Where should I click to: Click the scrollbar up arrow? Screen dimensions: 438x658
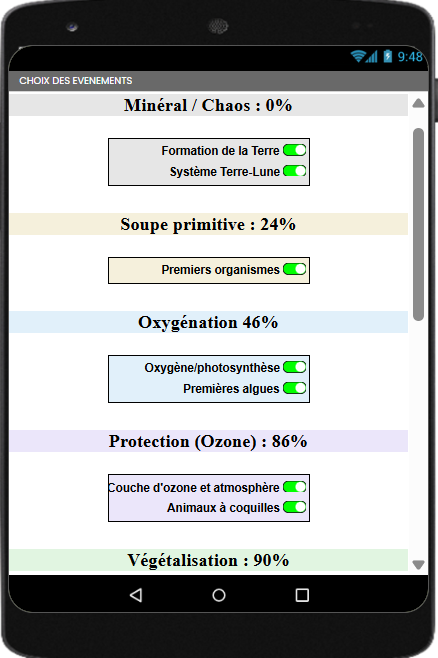418,104
